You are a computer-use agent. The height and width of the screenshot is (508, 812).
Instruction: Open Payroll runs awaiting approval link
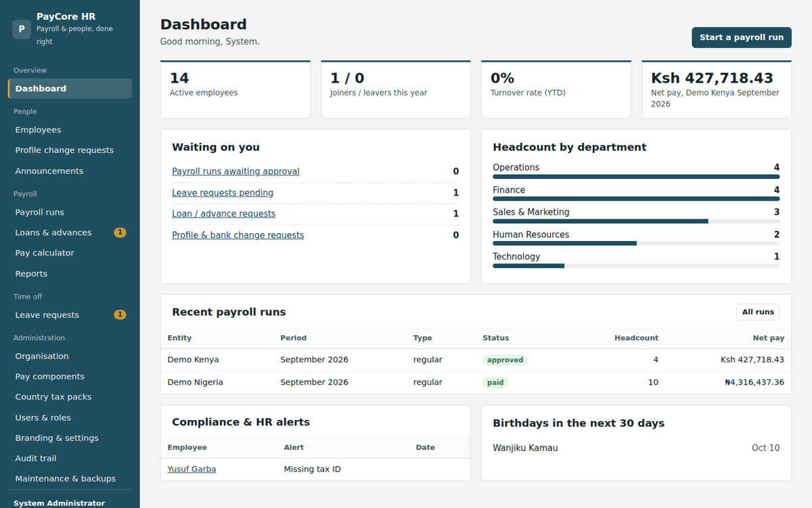pos(235,171)
